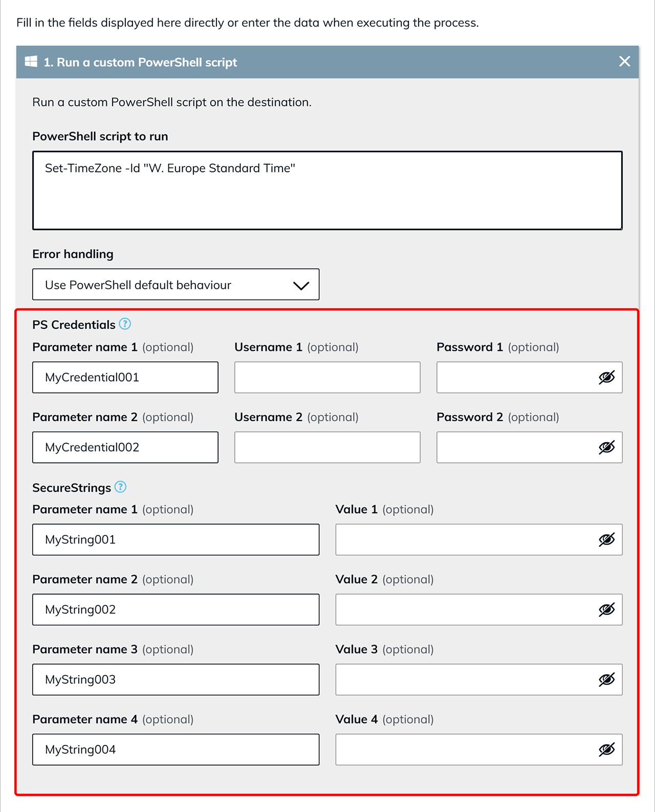Reveal SecureString Value 3
The width and height of the screenshot is (655, 812).
606,680
